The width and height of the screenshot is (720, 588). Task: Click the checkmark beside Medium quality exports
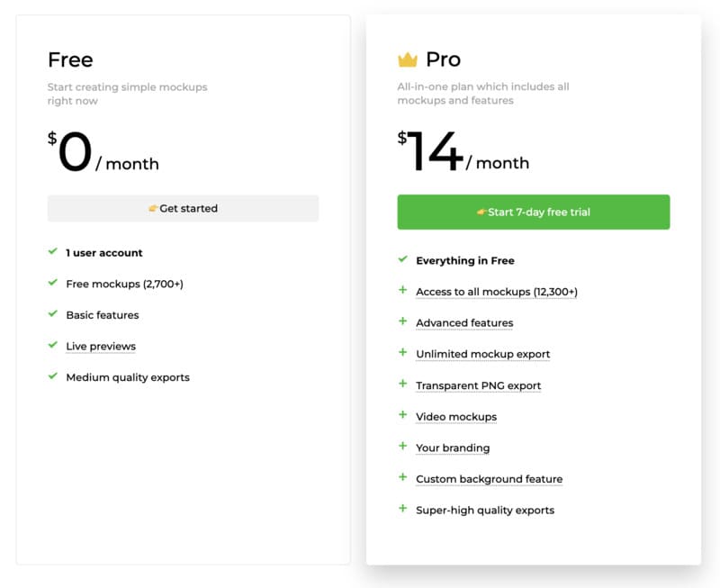click(x=53, y=375)
